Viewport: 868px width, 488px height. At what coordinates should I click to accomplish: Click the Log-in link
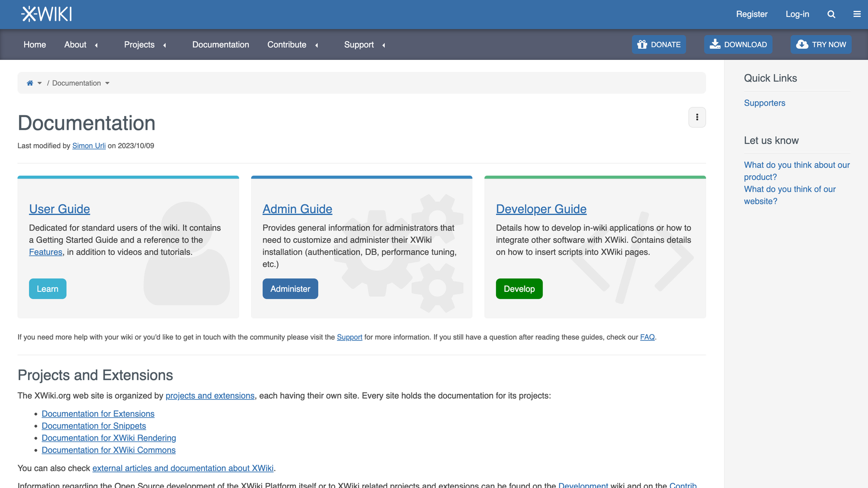coord(797,14)
